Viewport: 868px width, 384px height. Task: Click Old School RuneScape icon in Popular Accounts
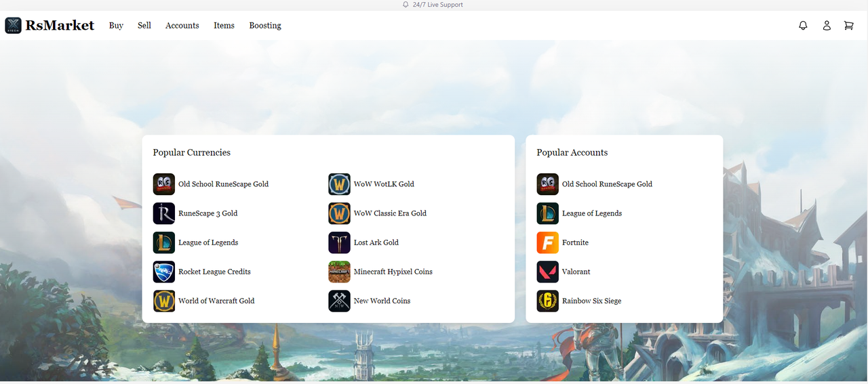coord(548,184)
